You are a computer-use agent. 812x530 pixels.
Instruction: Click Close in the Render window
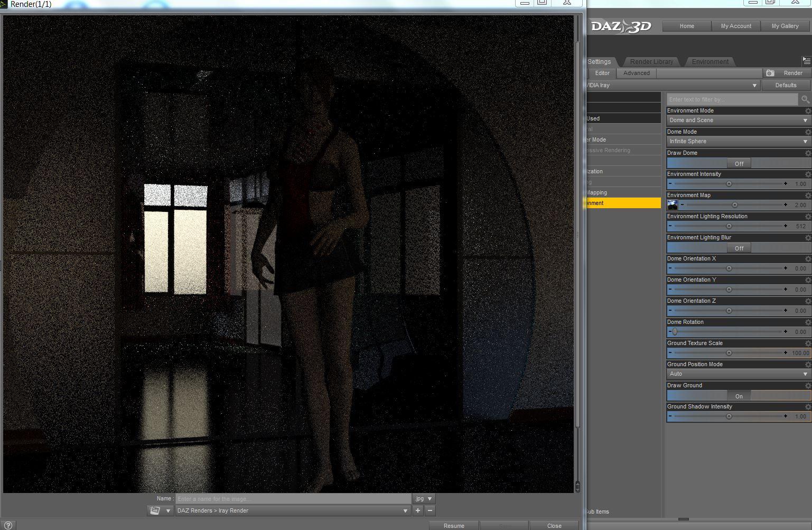pyautogui.click(x=554, y=526)
